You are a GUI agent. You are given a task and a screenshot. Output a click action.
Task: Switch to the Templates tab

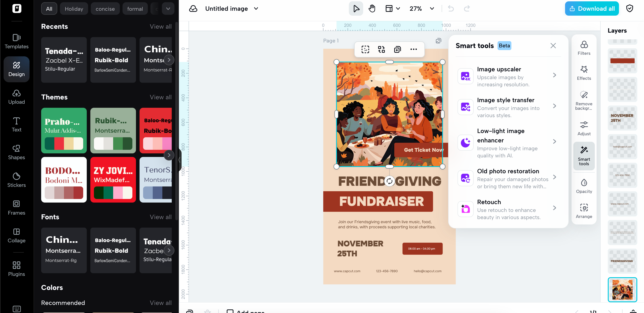pyautogui.click(x=17, y=41)
